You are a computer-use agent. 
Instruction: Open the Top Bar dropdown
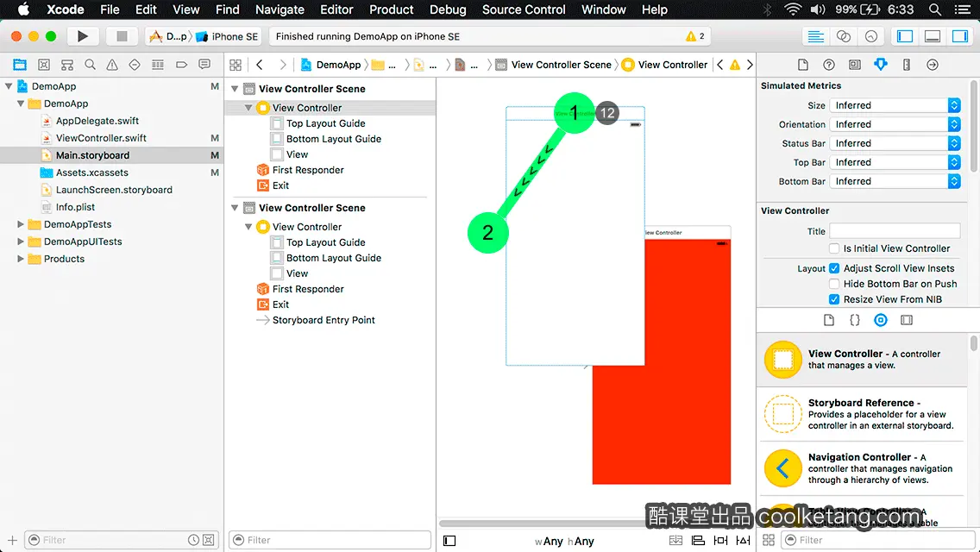895,162
